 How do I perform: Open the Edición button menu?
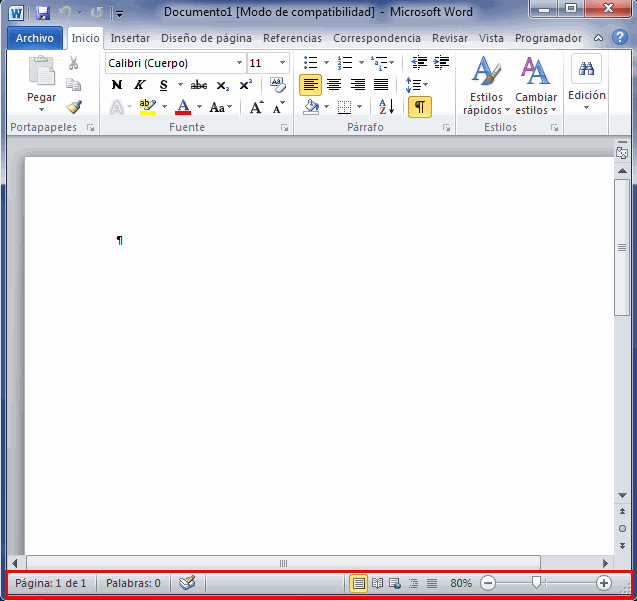pos(587,84)
